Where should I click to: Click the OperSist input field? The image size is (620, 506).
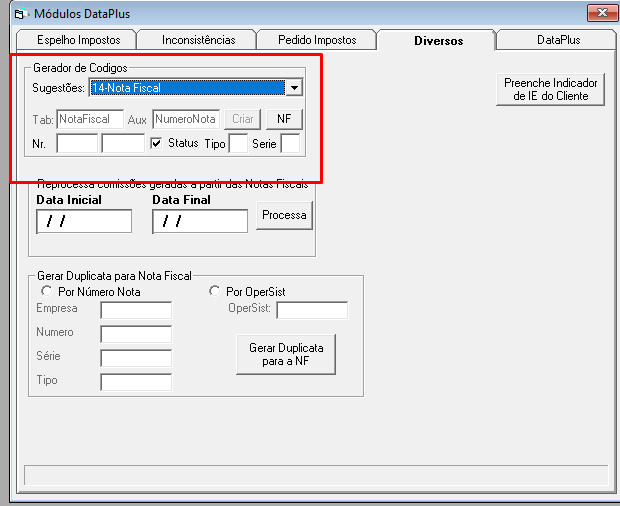(x=312, y=310)
